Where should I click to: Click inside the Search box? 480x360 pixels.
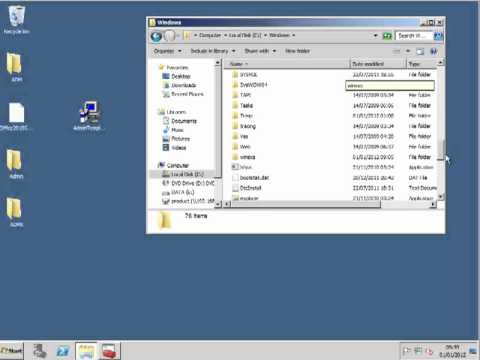tap(414, 35)
